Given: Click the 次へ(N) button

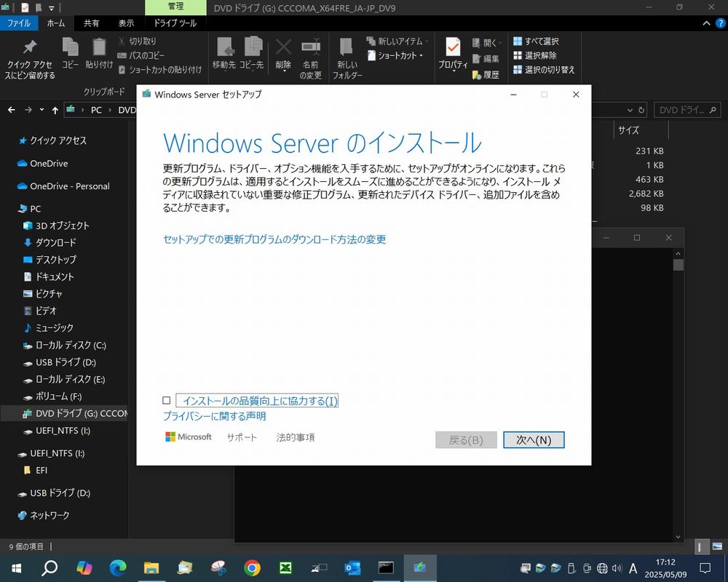Looking at the screenshot, I should click(534, 439).
